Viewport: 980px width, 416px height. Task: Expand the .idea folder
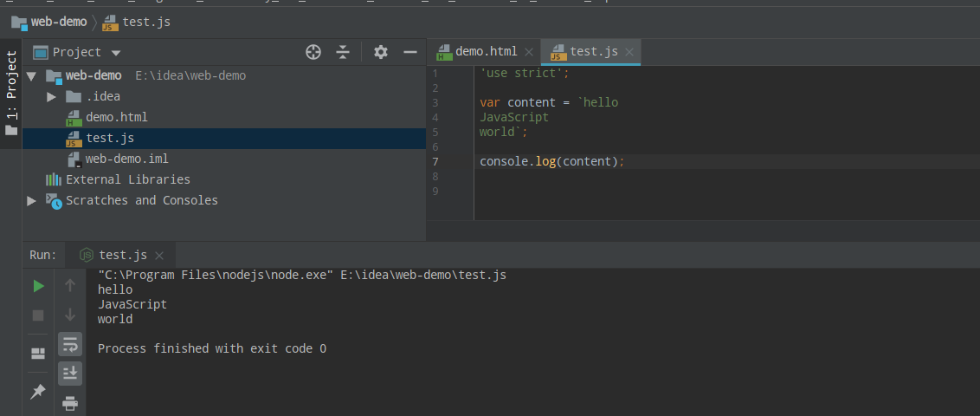pyautogui.click(x=51, y=97)
